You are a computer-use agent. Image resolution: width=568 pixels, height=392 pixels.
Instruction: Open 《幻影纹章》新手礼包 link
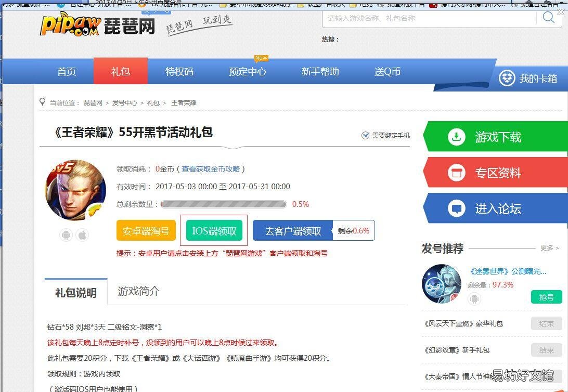click(x=457, y=350)
